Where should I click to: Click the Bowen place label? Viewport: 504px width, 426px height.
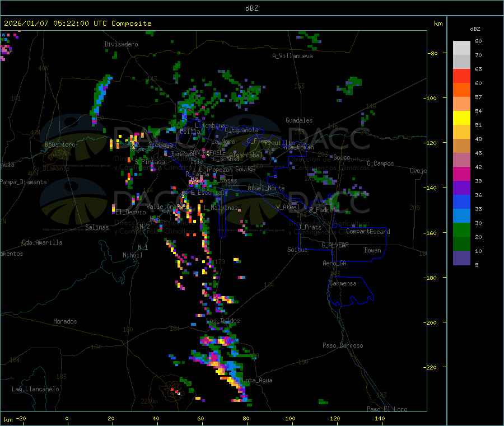click(373, 250)
